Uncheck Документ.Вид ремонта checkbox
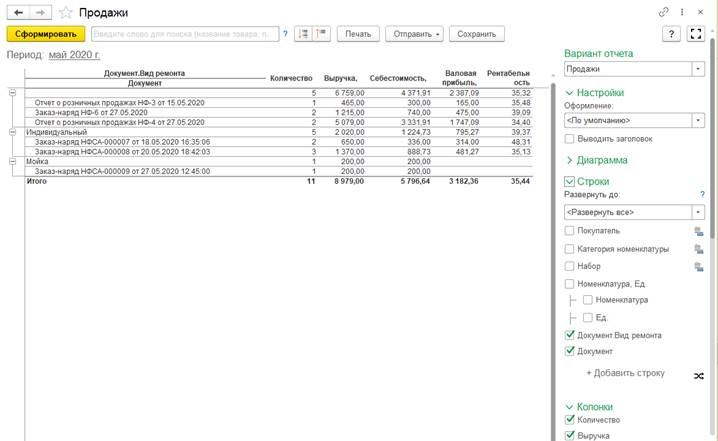Viewport: 718px width, 441px height. coord(569,334)
